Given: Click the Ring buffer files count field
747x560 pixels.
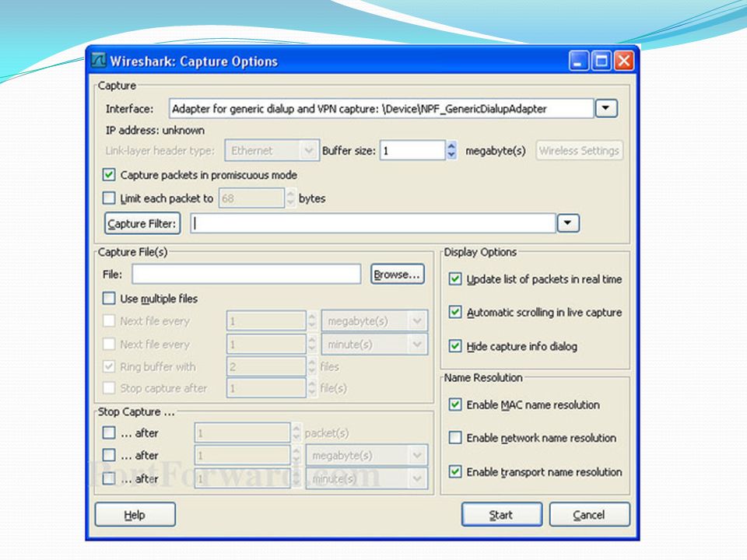Looking at the screenshot, I should (266, 366).
